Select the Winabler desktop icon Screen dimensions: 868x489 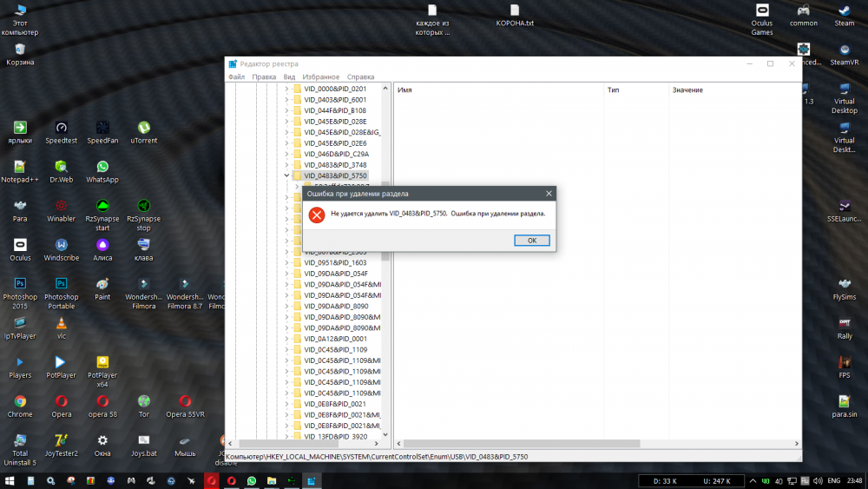pos(61,211)
